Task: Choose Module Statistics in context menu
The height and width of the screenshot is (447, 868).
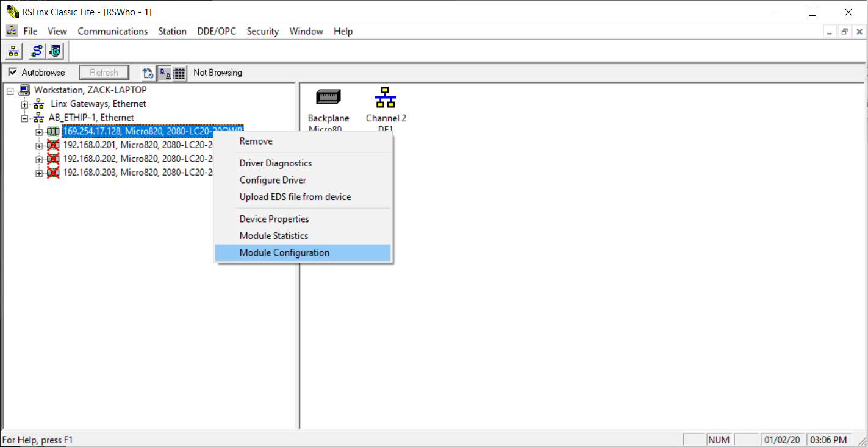Action: point(303,236)
